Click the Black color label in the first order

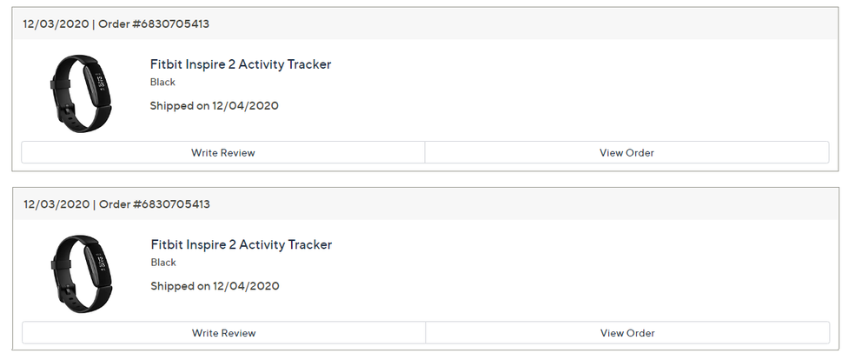(x=162, y=83)
